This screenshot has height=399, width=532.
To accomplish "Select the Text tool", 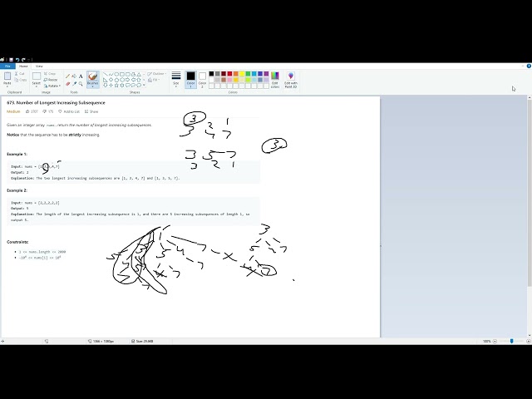I will (x=81, y=76).
